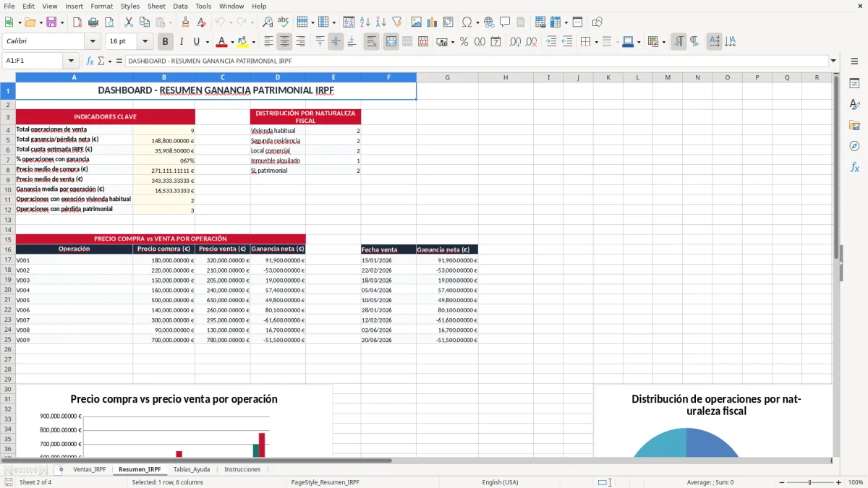The width and height of the screenshot is (868, 488).
Task: Switch to Tablas_Ayuda sheet tab
Action: pos(192,469)
